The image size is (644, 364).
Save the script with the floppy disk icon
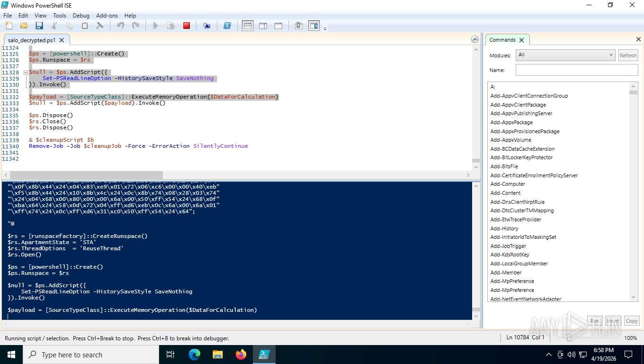click(x=39, y=26)
